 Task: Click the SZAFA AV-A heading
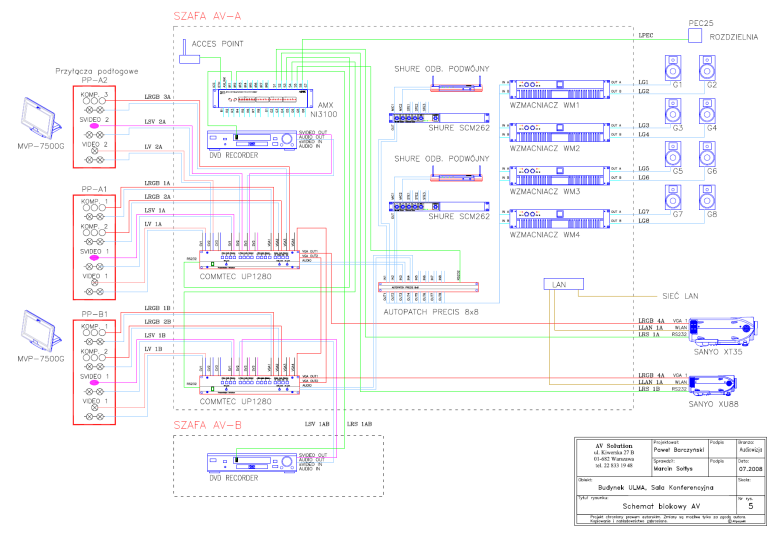(207, 16)
